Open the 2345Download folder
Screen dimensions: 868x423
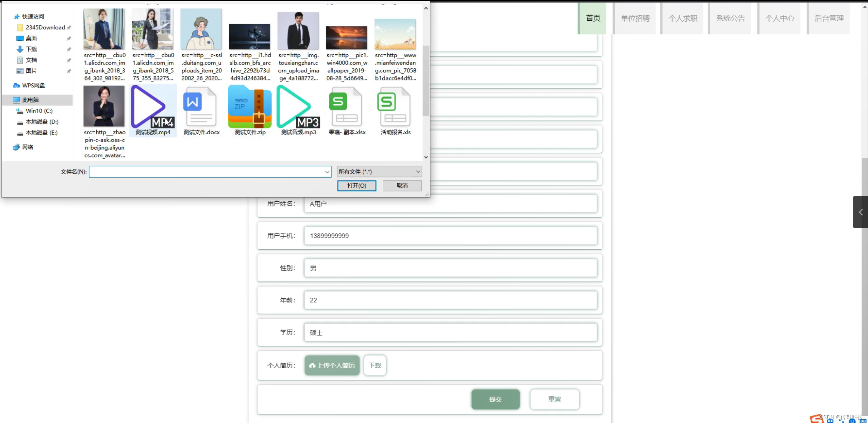(45, 27)
